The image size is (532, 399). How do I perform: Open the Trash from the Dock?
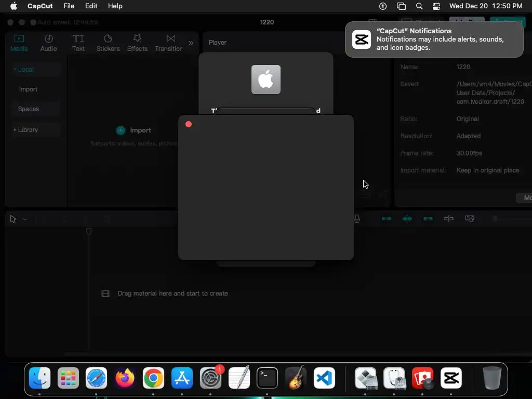tap(492, 378)
